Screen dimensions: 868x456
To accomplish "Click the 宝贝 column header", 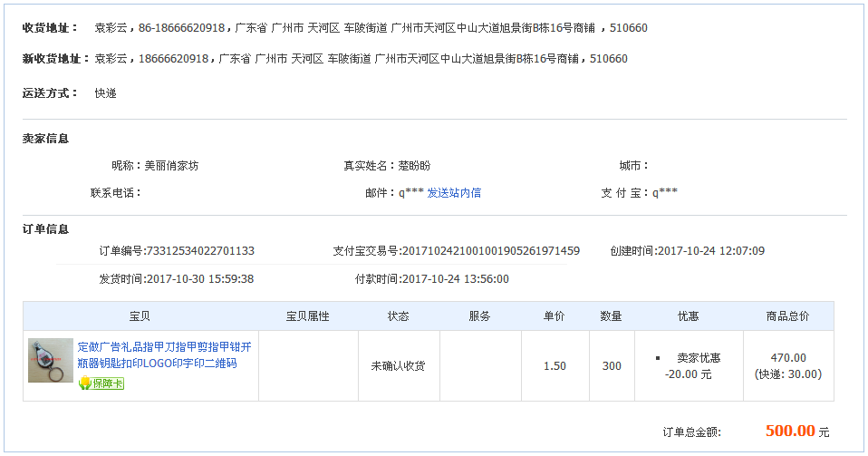I will pyautogui.click(x=140, y=316).
